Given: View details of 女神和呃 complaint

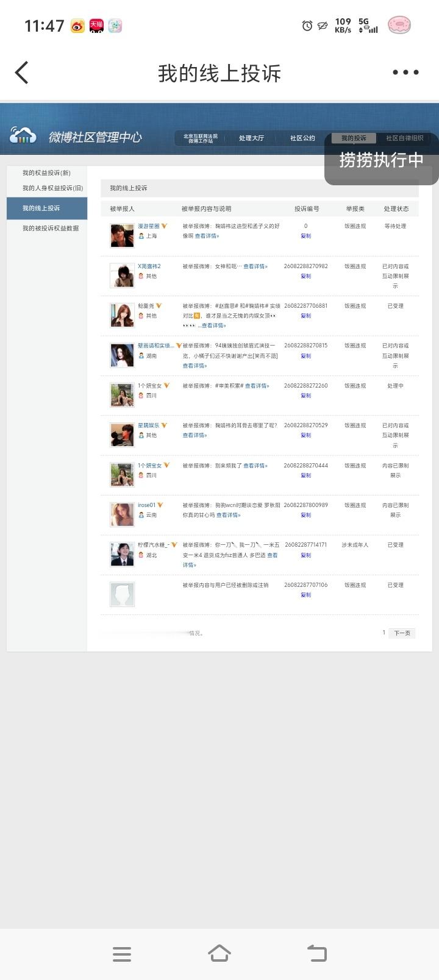Looking at the screenshot, I should pyautogui.click(x=255, y=266).
